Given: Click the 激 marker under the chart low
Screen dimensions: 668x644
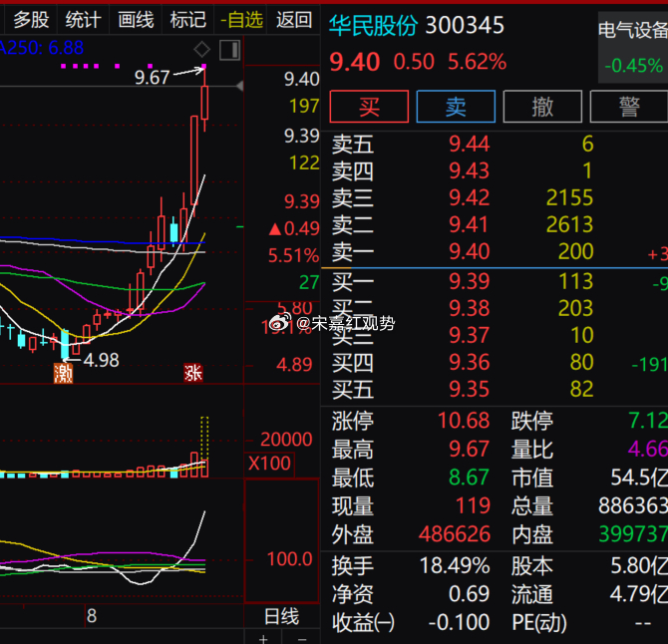Looking at the screenshot, I should click(x=63, y=374).
